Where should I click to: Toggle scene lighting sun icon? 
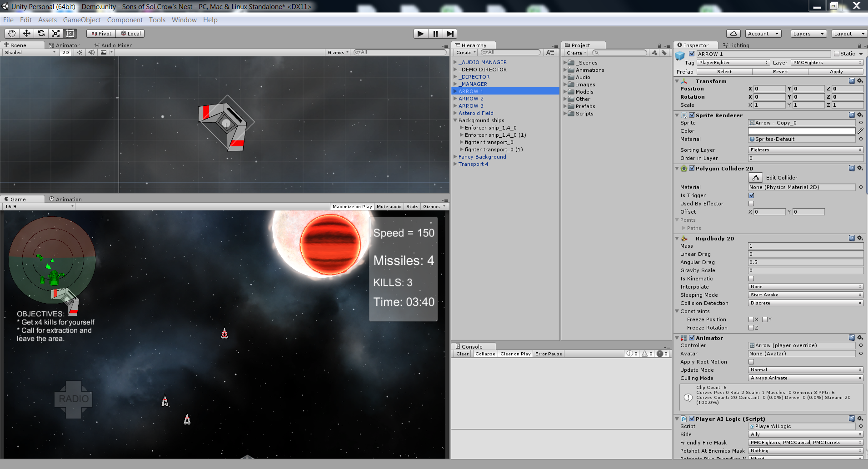80,52
